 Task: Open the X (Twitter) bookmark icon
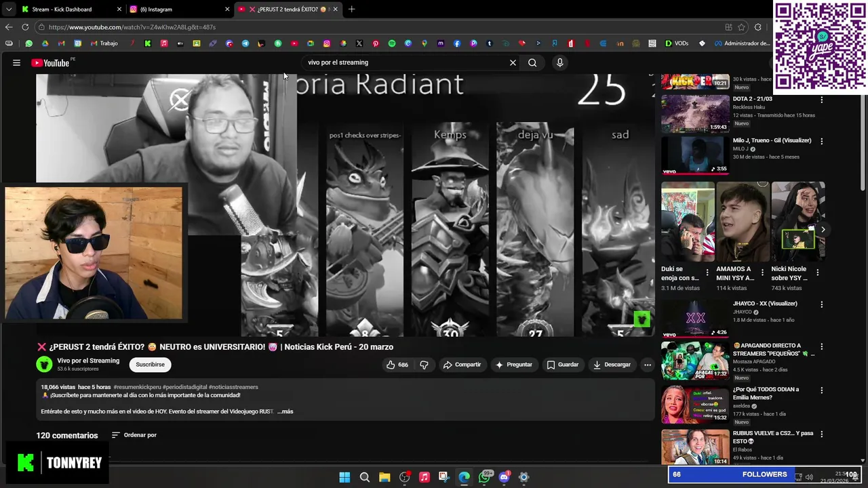359,43
